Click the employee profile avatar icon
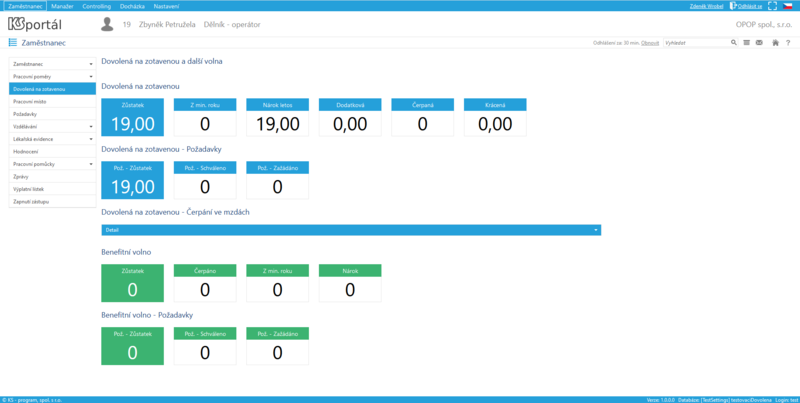 pos(107,24)
